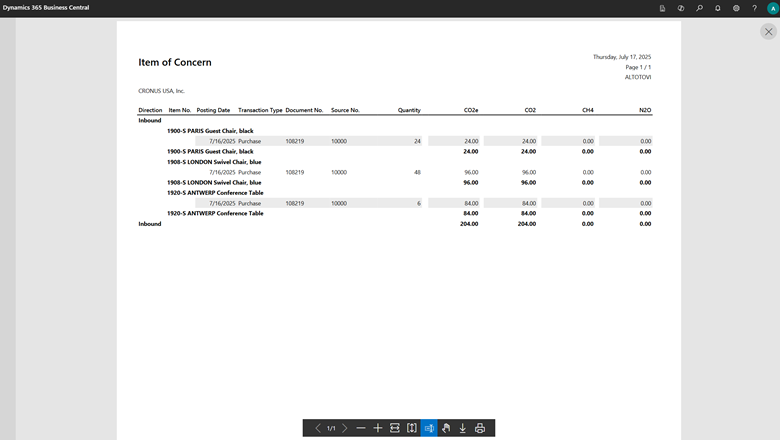Image resolution: width=780 pixels, height=440 pixels.
Task: Click the 'Item of Concern' report title
Action: click(175, 62)
